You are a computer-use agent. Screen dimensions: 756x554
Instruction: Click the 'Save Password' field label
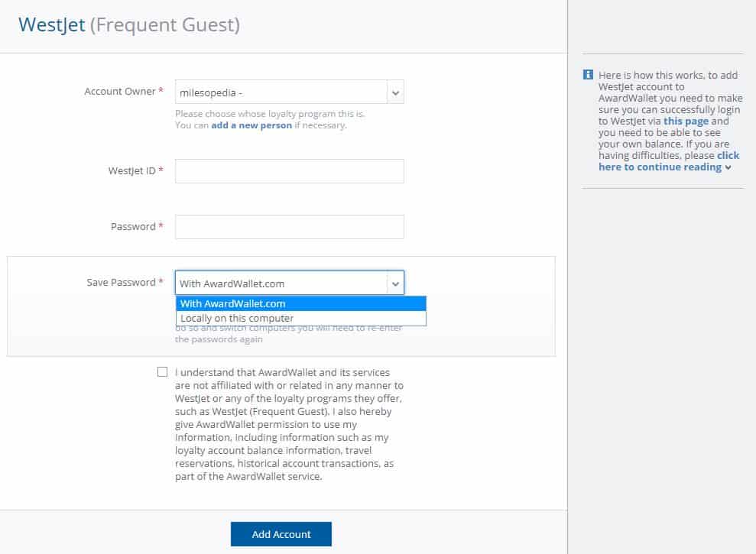121,283
